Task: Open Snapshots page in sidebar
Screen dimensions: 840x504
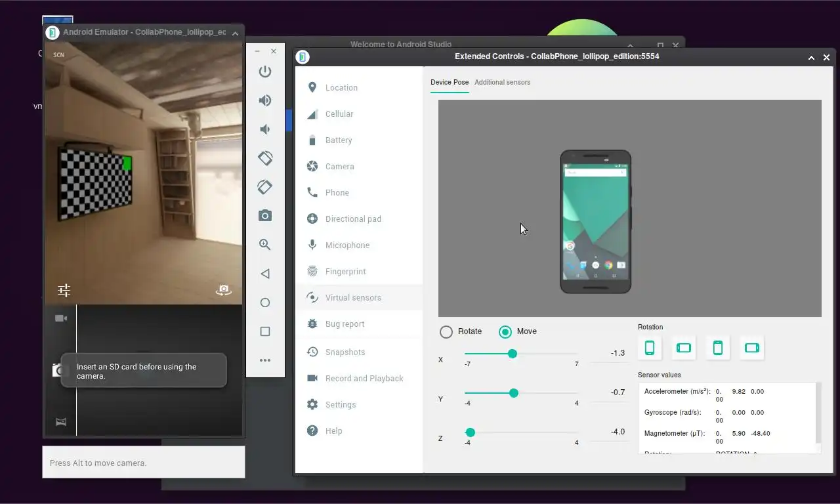Action: click(x=359, y=352)
